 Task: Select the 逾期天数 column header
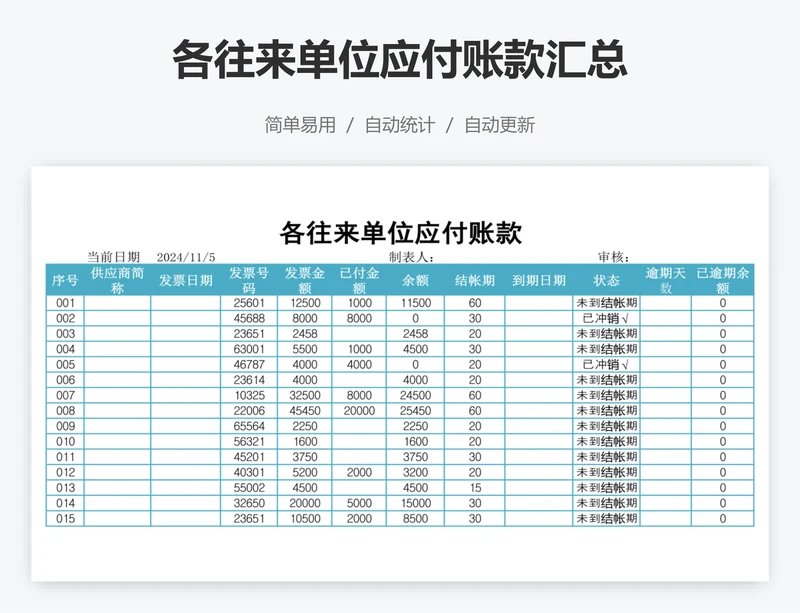coord(666,280)
